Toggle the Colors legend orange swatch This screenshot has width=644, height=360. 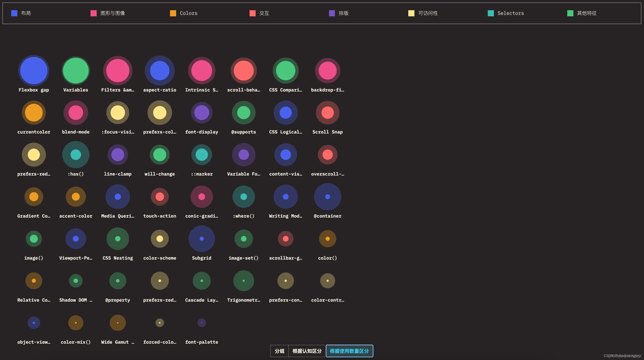coord(173,13)
